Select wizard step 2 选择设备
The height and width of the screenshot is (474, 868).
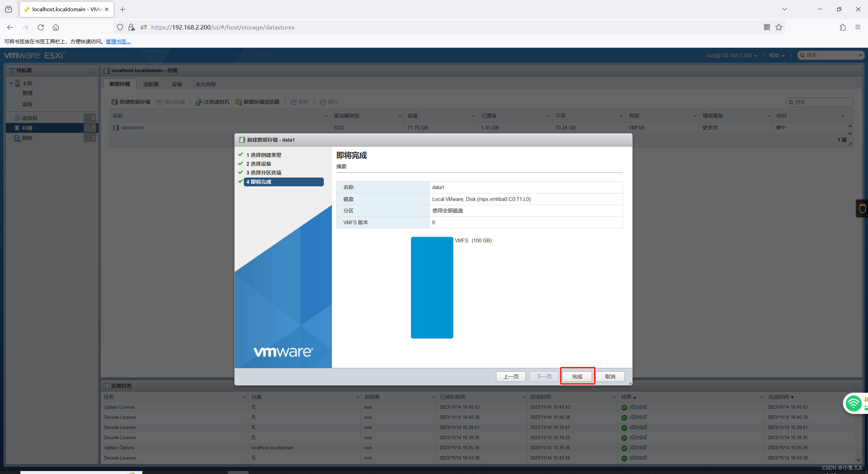point(259,164)
